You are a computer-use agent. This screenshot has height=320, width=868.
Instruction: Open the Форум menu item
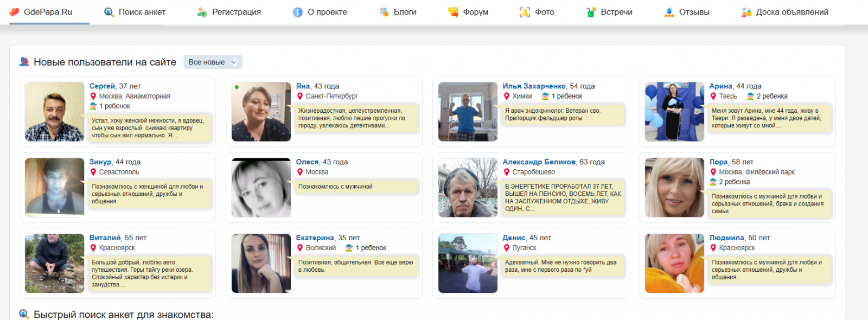pyautogui.click(x=469, y=12)
